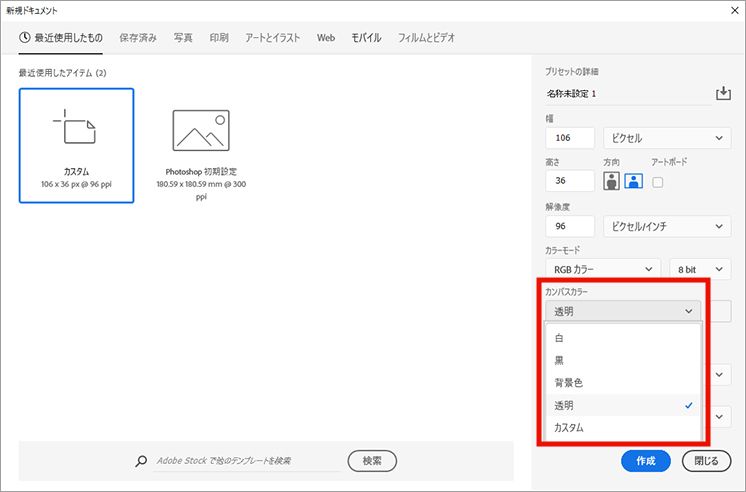Switch to the 保存済み tab
This screenshot has width=746, height=492.
tap(138, 38)
